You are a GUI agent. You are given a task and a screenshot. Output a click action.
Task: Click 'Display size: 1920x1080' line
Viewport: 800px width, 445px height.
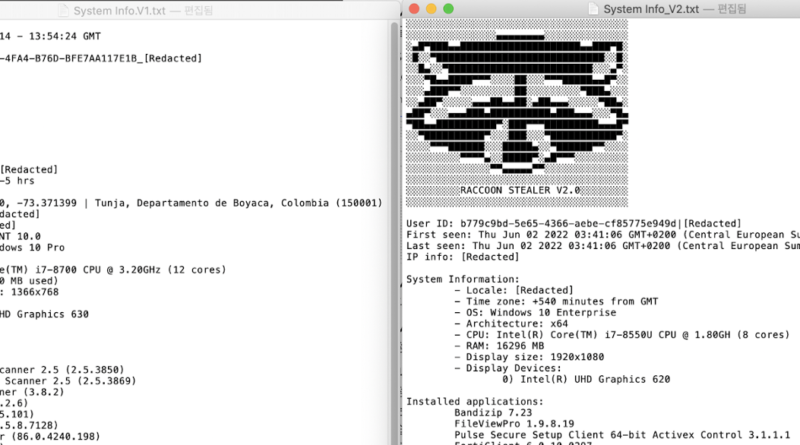click(529, 357)
